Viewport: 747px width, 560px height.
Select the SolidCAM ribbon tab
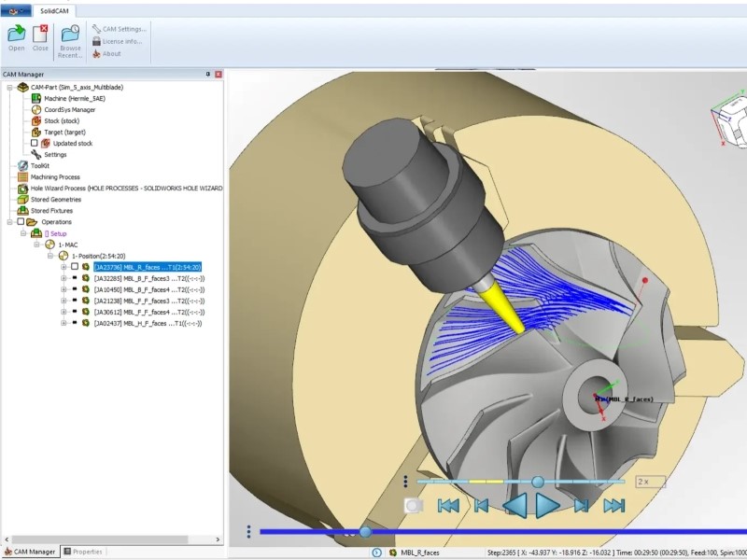point(56,10)
